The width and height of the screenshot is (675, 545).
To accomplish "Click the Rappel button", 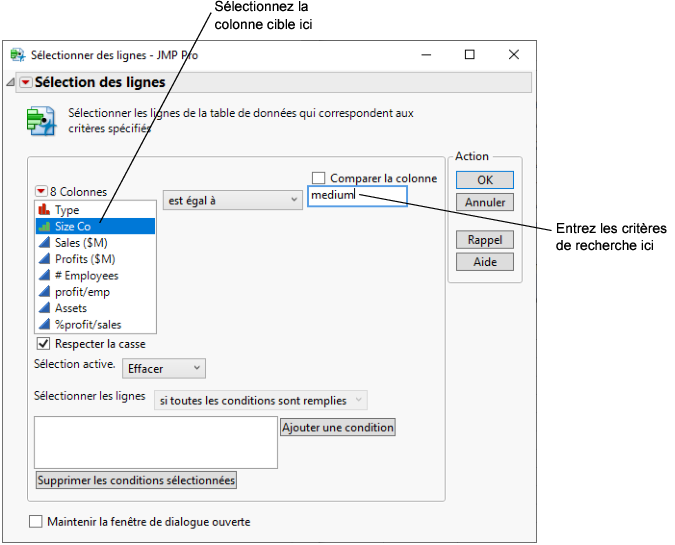I will [x=485, y=240].
